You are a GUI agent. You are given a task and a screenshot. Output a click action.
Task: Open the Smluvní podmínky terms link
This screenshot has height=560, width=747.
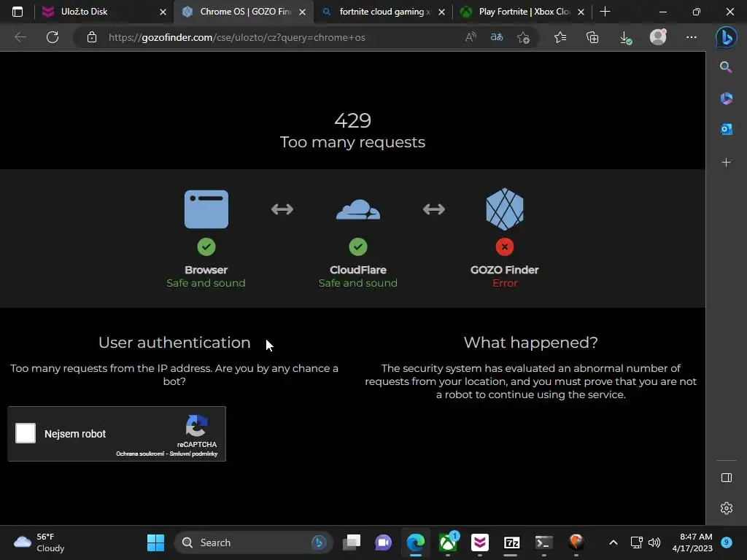tap(194, 454)
